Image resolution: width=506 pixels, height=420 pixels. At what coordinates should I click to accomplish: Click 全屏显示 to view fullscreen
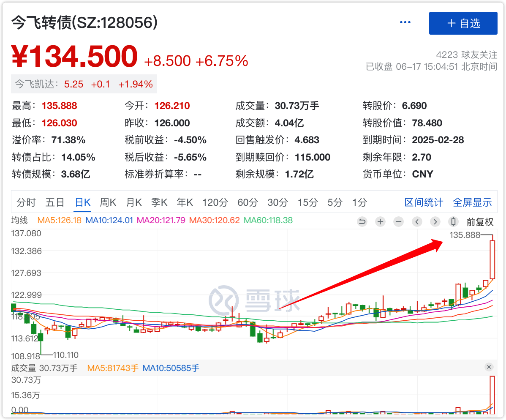point(472,202)
